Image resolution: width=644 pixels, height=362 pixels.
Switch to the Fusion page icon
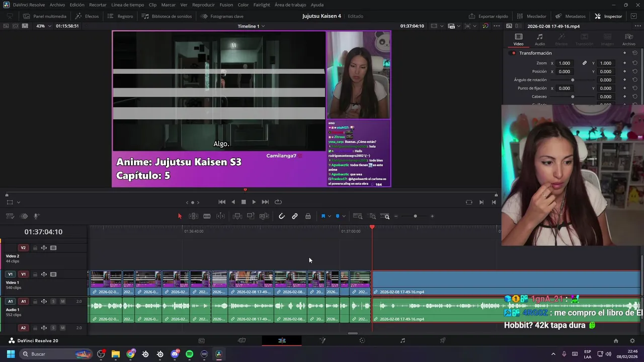323,341
